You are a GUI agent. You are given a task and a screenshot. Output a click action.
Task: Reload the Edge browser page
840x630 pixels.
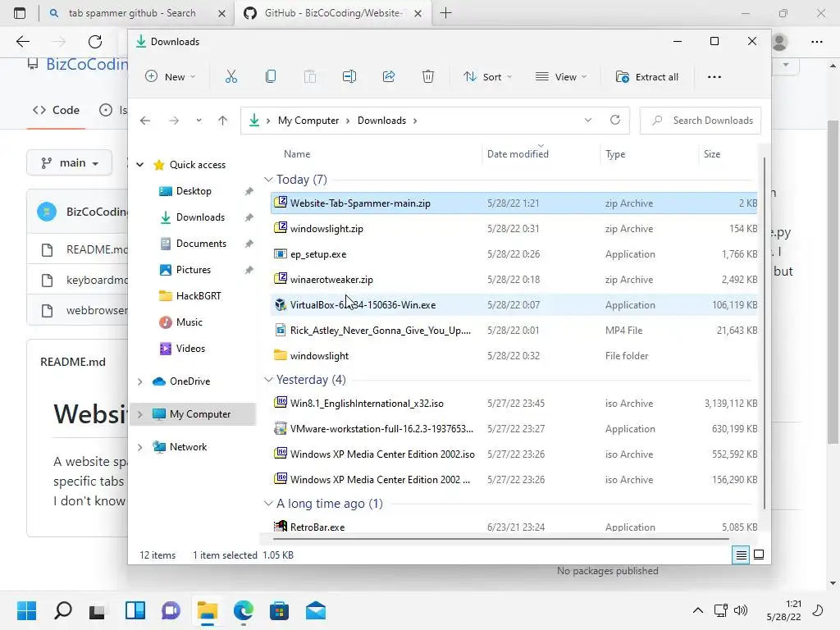[x=95, y=41]
